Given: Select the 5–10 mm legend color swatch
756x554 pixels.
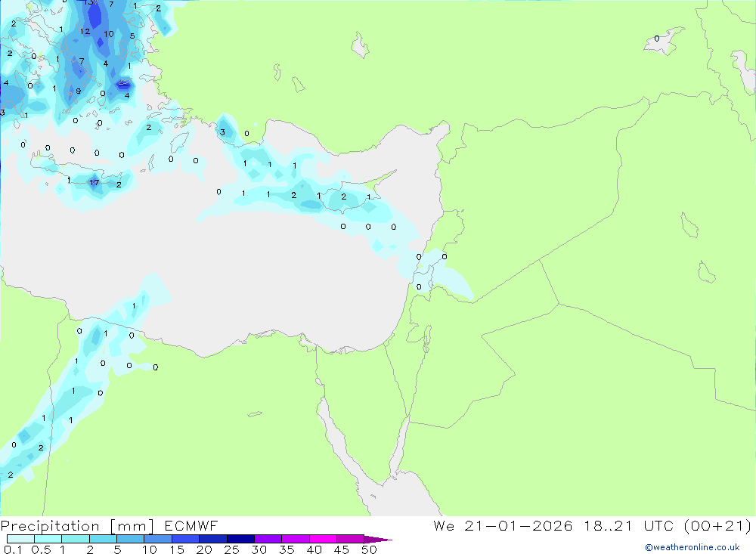Looking at the screenshot, I should [x=131, y=539].
